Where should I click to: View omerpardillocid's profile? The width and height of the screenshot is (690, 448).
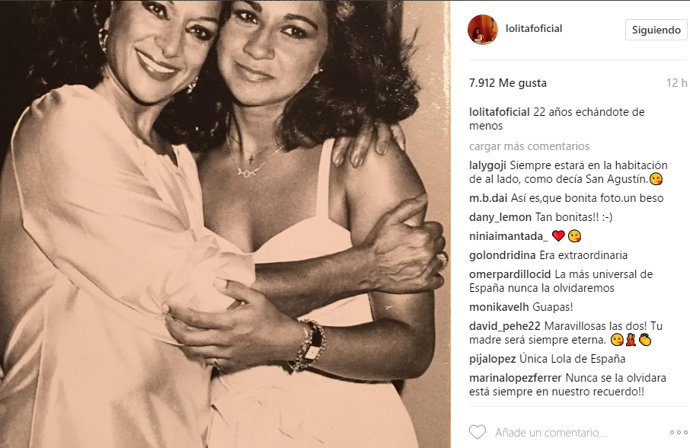(x=510, y=274)
